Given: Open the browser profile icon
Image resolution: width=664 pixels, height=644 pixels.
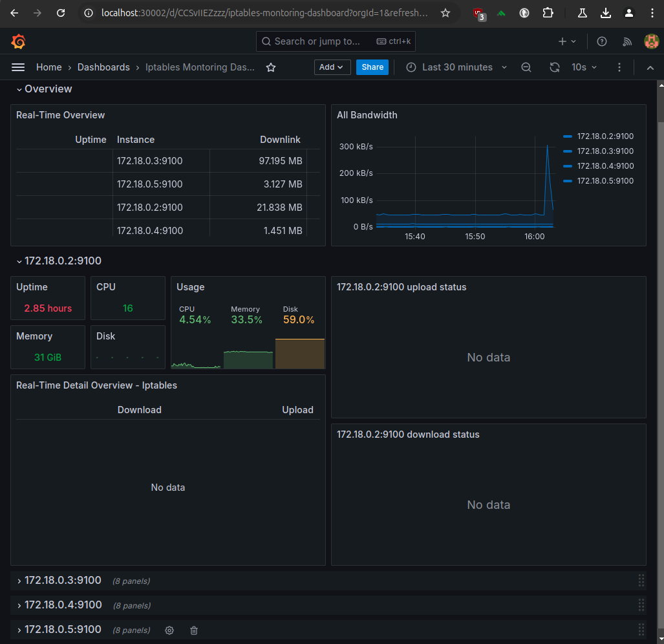Looking at the screenshot, I should [629, 13].
